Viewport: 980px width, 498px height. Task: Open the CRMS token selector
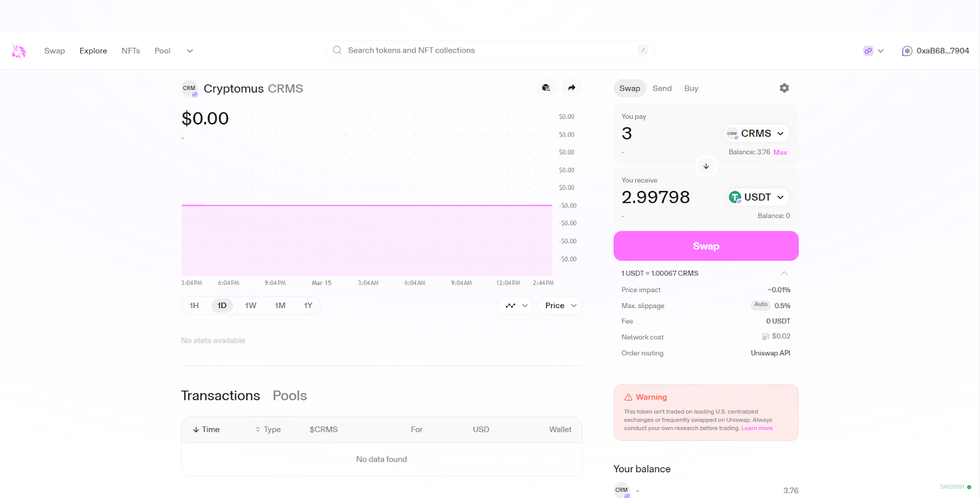[x=756, y=134]
